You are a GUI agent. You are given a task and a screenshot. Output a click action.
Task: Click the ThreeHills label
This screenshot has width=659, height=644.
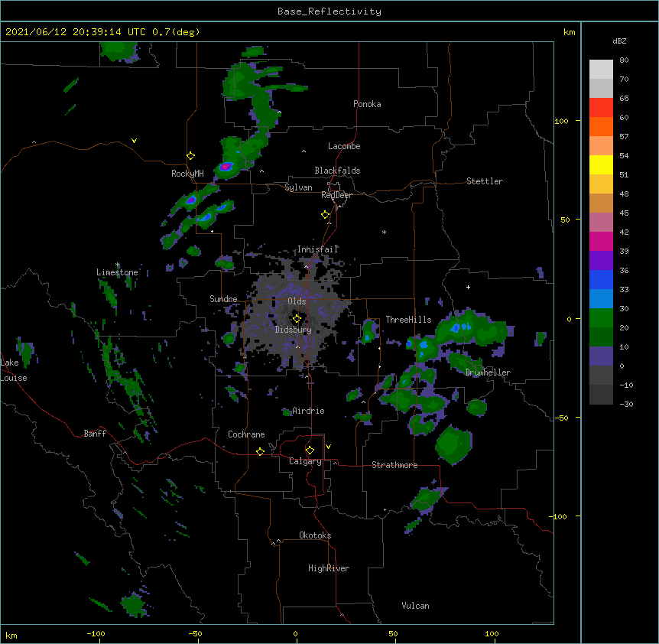tap(408, 320)
